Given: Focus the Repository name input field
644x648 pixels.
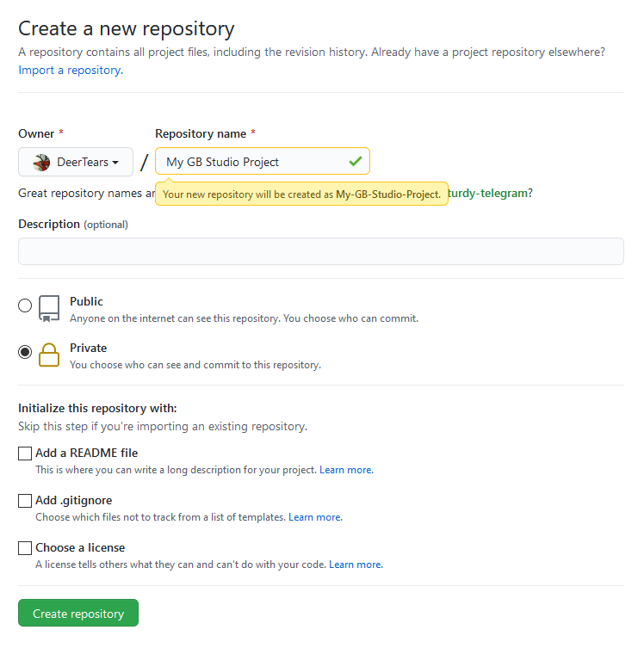Looking at the screenshot, I should (x=263, y=161).
